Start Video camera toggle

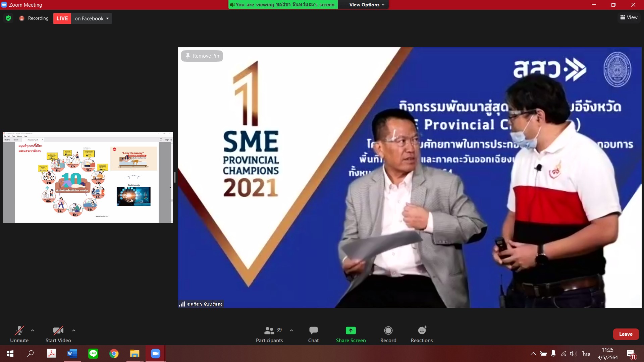[58, 331]
